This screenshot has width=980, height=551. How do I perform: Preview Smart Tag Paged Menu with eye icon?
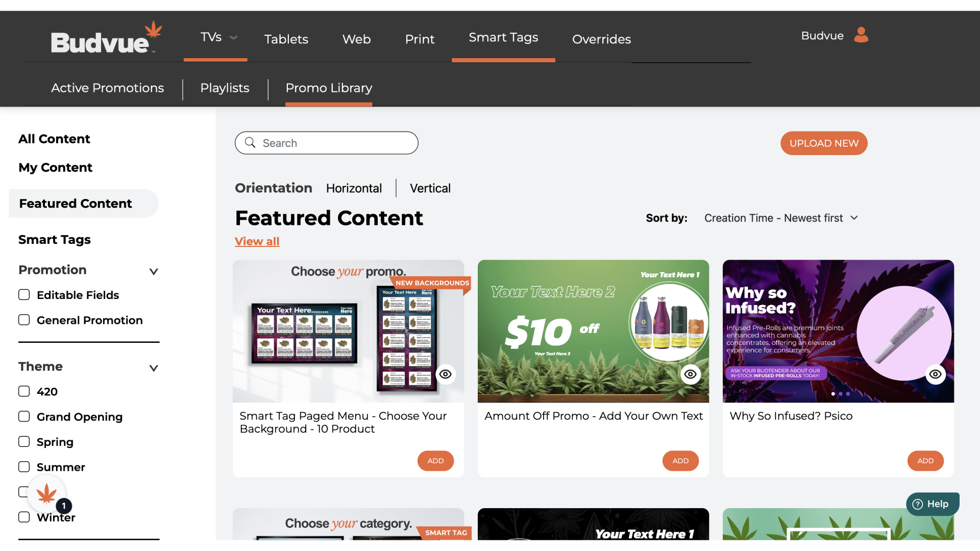click(446, 374)
